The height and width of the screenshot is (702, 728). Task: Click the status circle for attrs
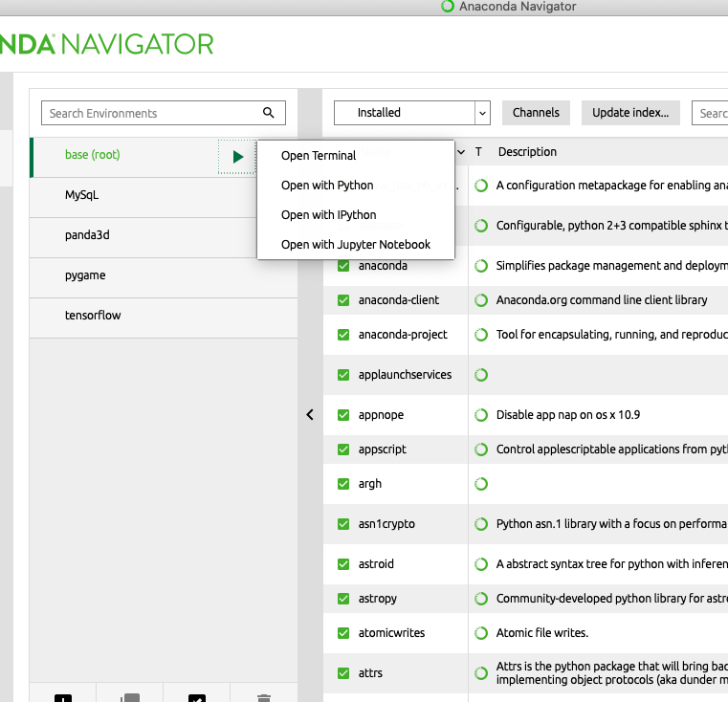tap(481, 673)
